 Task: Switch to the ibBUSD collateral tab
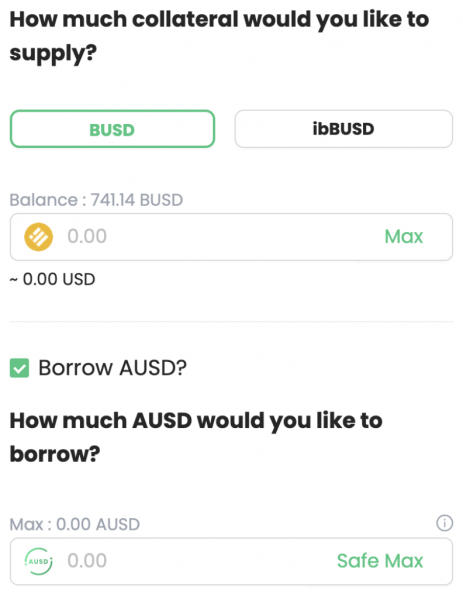point(344,129)
